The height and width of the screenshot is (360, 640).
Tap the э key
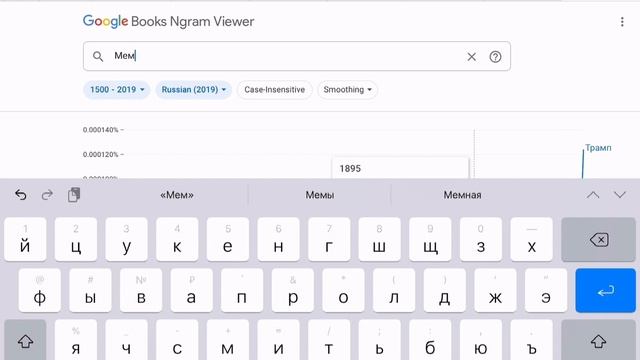pyautogui.click(x=546, y=291)
